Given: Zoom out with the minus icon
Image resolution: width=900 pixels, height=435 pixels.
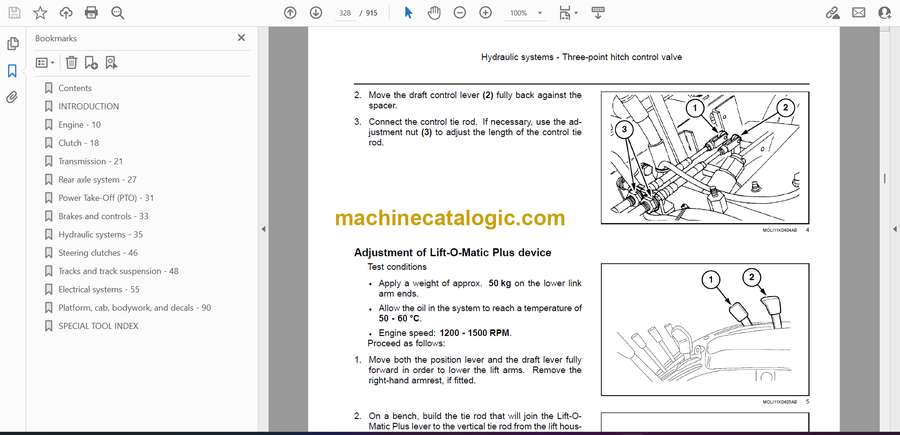Looking at the screenshot, I should (x=460, y=13).
